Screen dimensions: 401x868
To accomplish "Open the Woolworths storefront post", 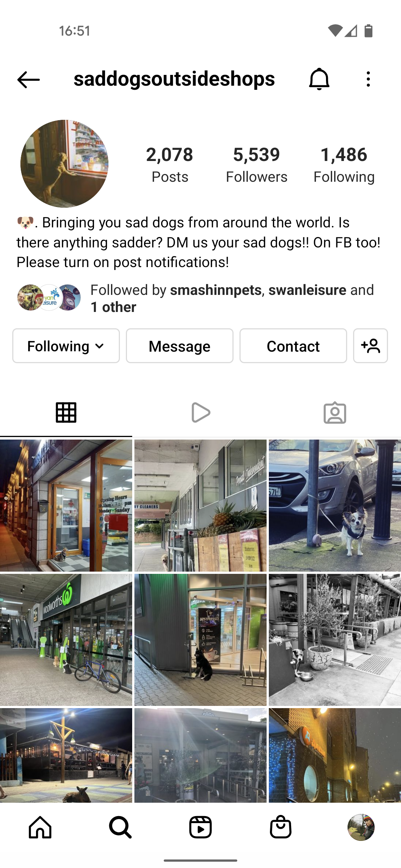I will pyautogui.click(x=66, y=640).
